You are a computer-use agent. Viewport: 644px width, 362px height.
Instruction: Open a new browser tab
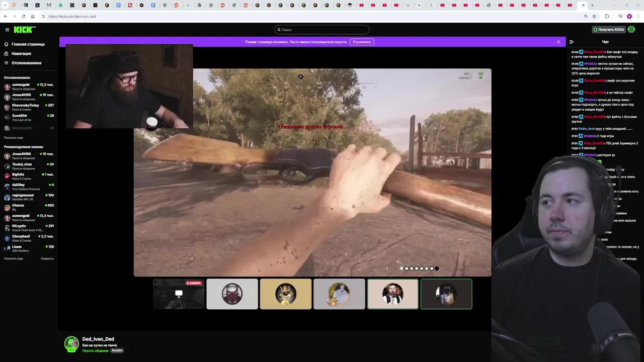tap(592, 5)
